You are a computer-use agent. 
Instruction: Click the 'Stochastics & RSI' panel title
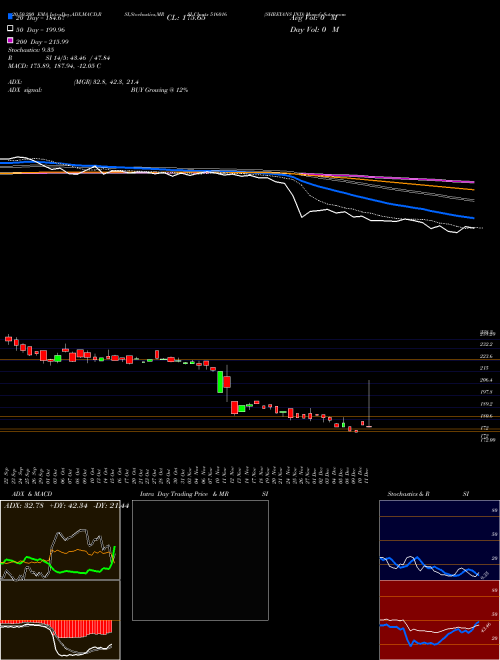[x=428, y=494]
